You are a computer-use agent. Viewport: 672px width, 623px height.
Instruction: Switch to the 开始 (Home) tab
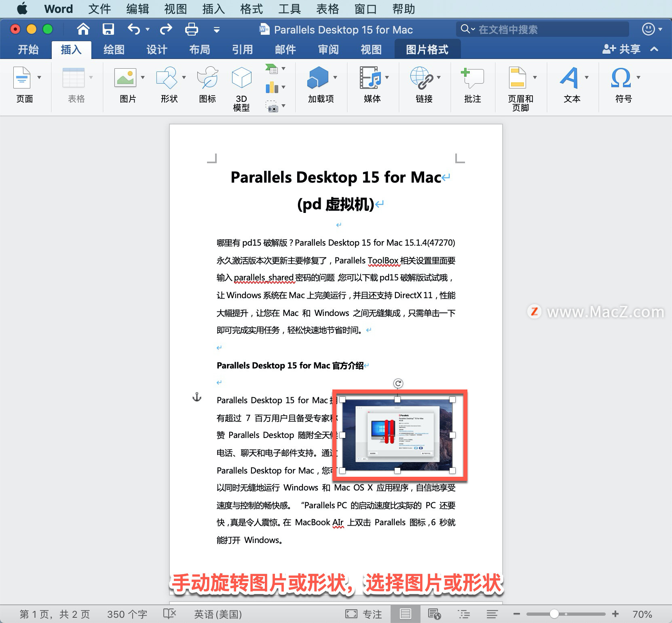click(x=28, y=50)
